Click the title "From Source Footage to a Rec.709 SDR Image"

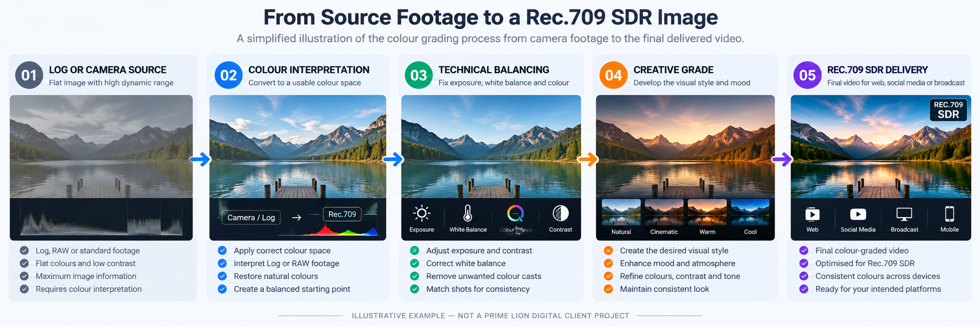(490, 18)
